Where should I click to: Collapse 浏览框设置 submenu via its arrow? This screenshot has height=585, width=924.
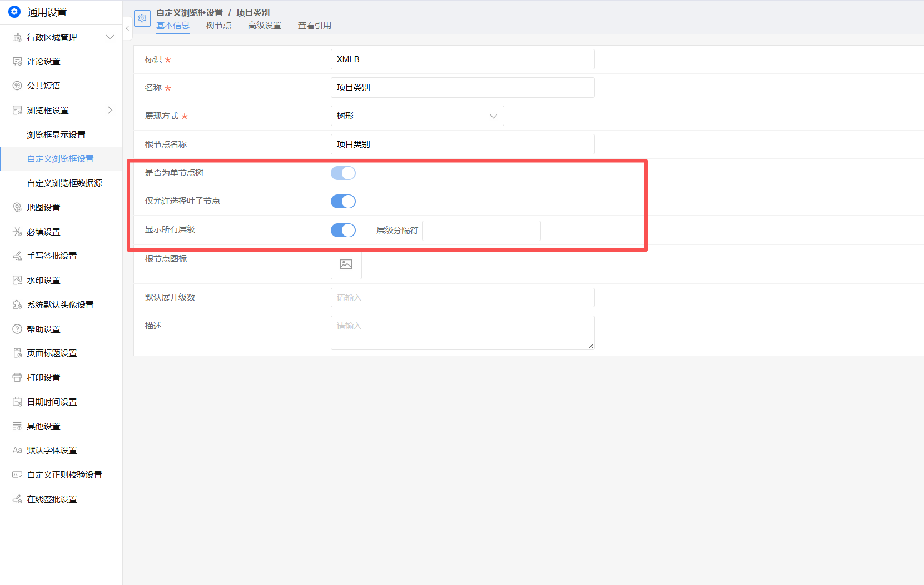(x=110, y=111)
